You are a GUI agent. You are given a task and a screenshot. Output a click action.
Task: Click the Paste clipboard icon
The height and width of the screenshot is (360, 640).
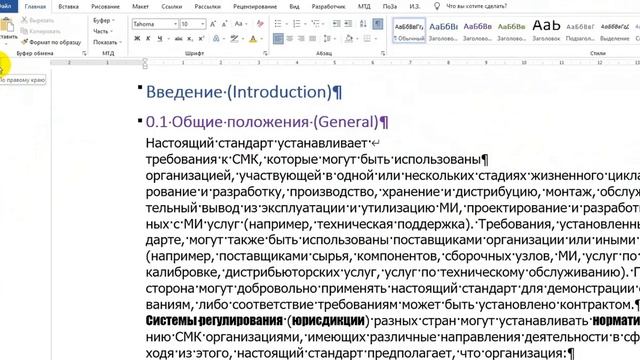tap(7, 25)
